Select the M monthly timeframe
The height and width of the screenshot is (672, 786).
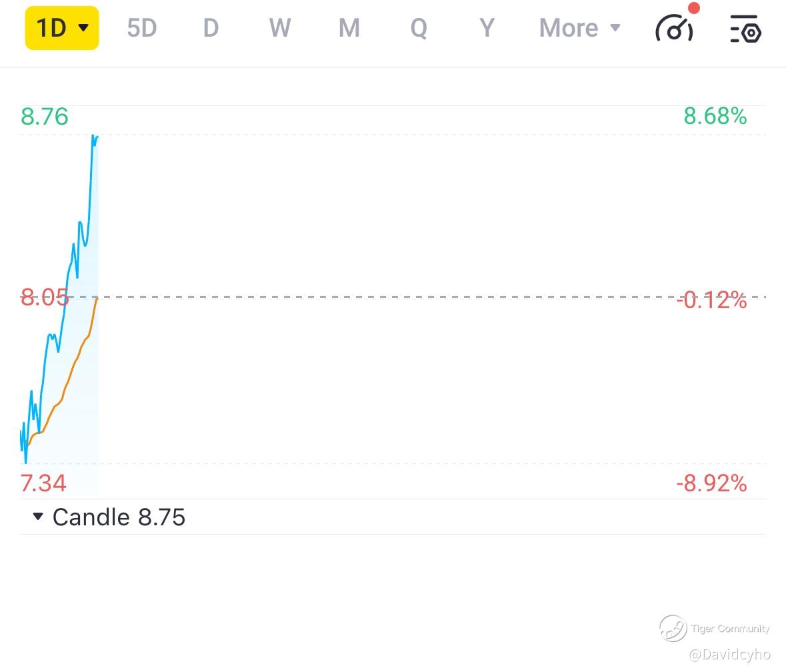tap(349, 28)
